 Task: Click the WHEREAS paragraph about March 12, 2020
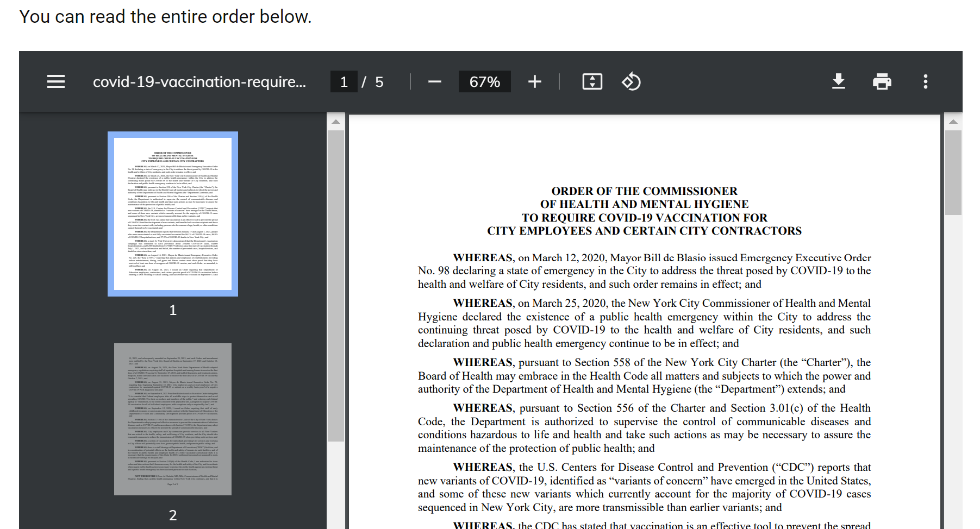click(x=645, y=270)
